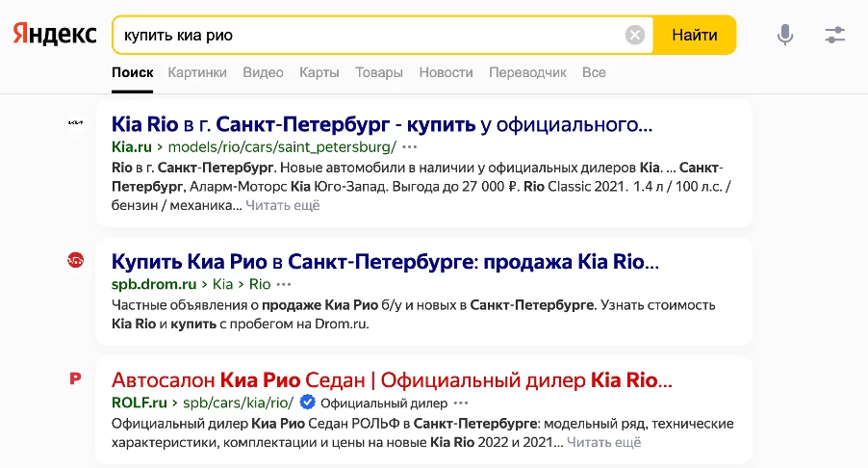Switch to the Картинки tab
The height and width of the screenshot is (468, 868).
(197, 72)
